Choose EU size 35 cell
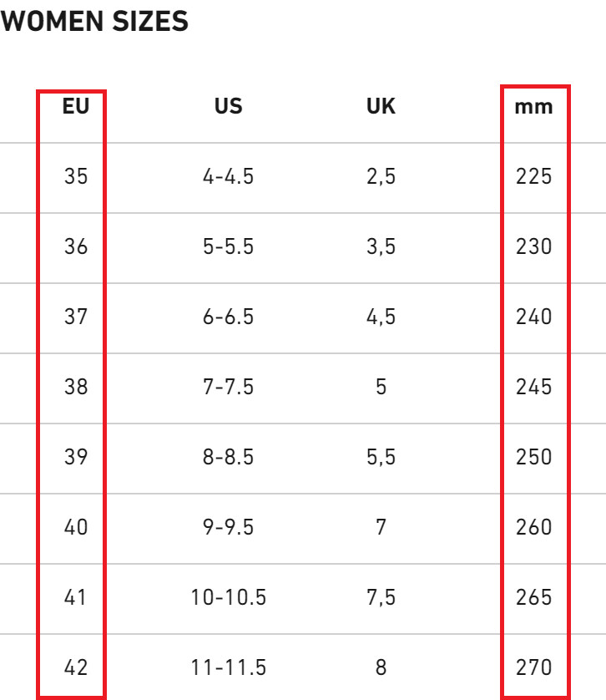The width and height of the screenshot is (606, 700). (75, 177)
